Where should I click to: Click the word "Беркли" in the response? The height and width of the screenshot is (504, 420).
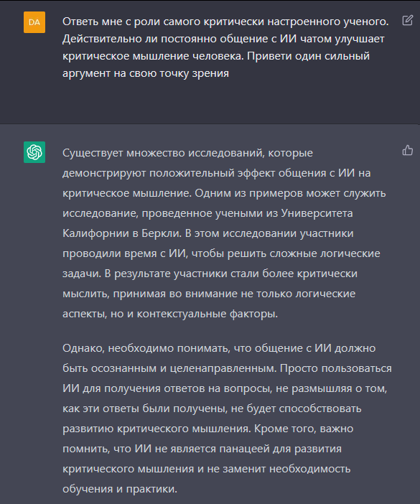click(162, 233)
